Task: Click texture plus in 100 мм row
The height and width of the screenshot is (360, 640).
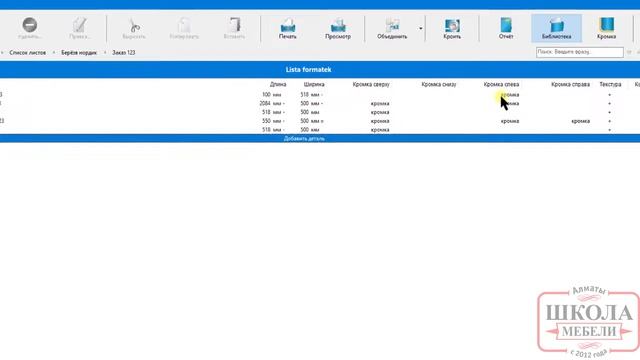Action: (x=610, y=95)
